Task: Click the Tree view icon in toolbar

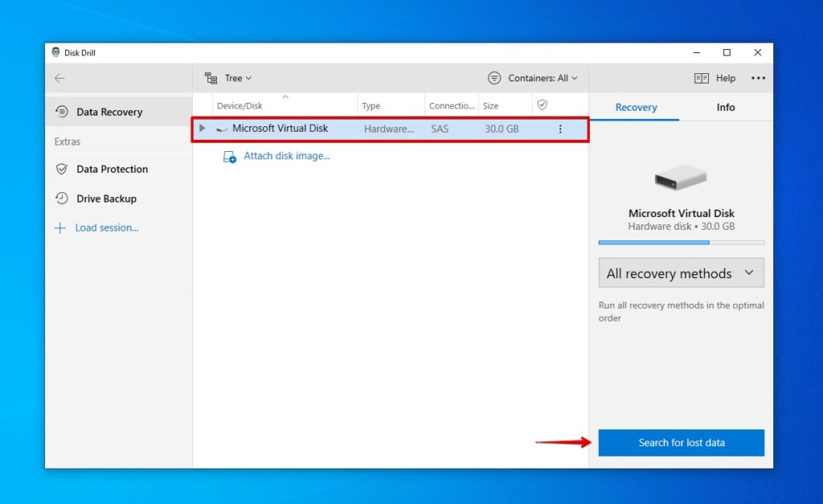Action: [211, 78]
